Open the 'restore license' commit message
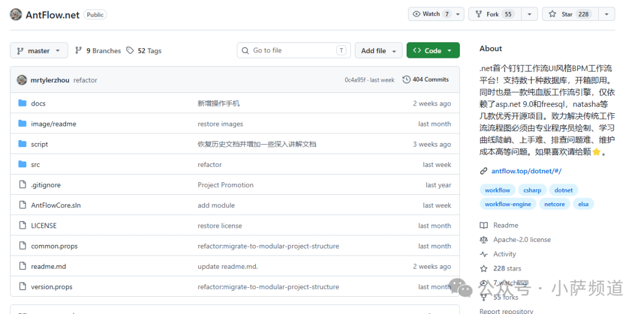The image size is (644, 314). [219, 226]
